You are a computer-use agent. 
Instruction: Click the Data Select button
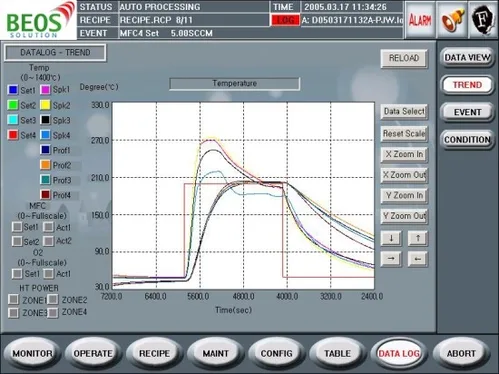pos(404,111)
